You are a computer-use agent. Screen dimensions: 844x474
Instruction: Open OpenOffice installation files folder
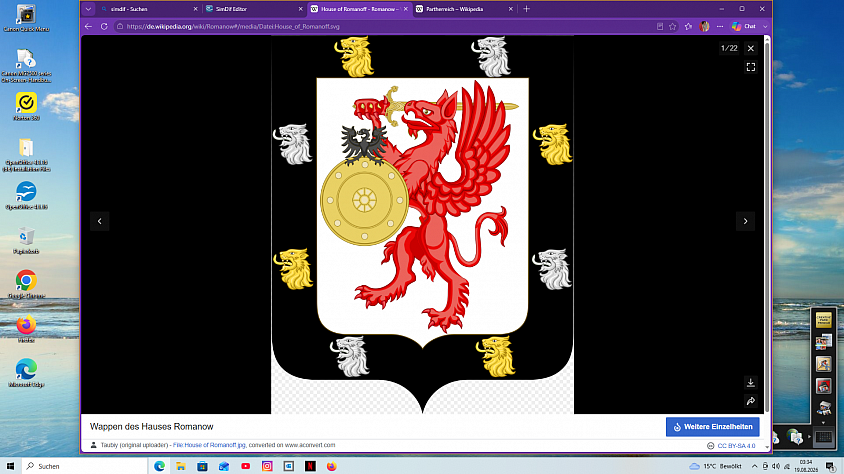pyautogui.click(x=26, y=155)
